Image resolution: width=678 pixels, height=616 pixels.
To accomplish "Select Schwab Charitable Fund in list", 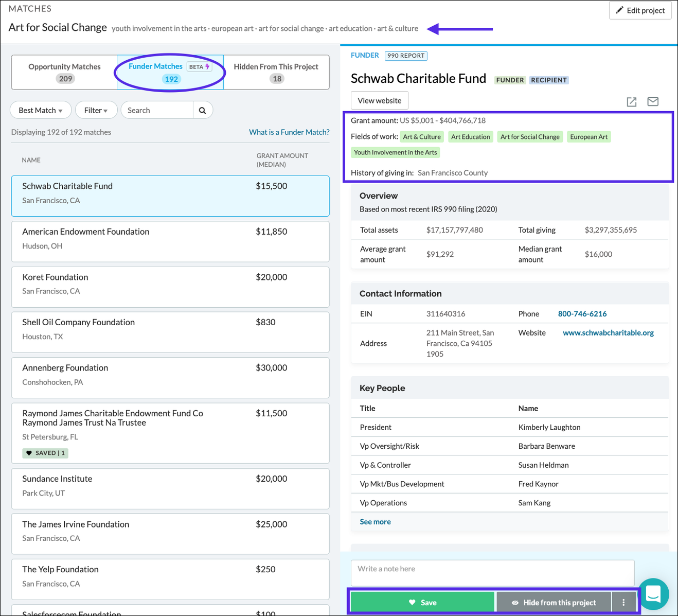I will pos(170,196).
